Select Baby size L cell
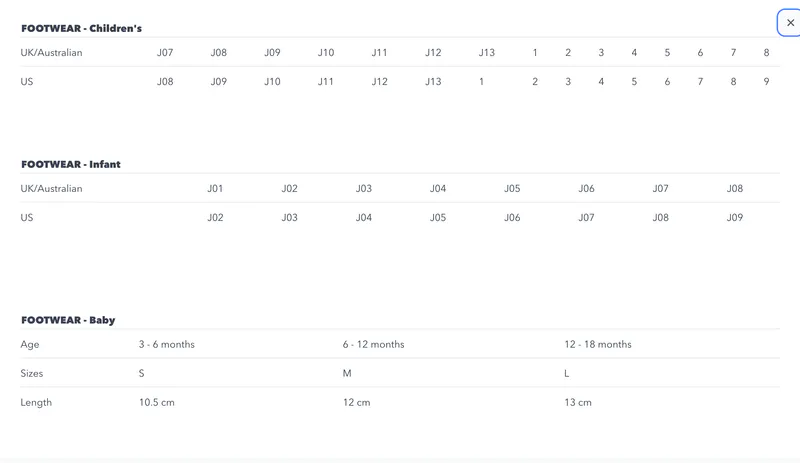This screenshot has height=463, width=800. coord(567,373)
